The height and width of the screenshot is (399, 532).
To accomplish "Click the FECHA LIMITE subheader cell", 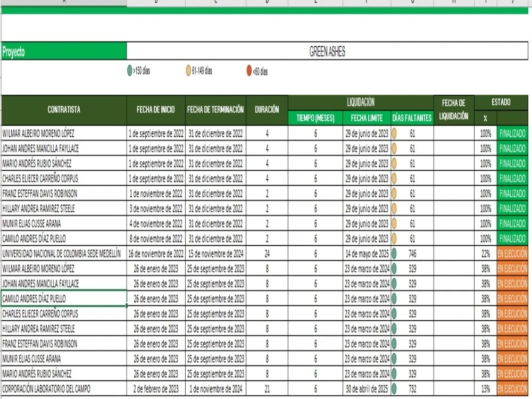I will [367, 118].
